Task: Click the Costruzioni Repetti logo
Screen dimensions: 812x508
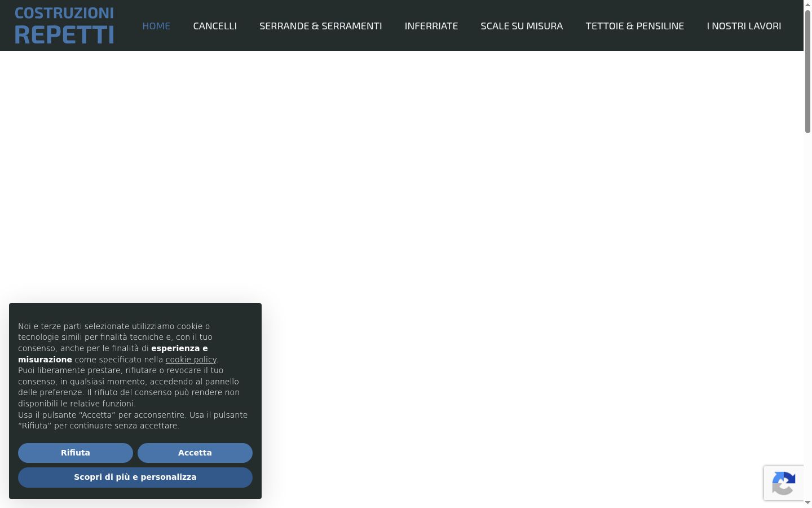Action: 64,25
